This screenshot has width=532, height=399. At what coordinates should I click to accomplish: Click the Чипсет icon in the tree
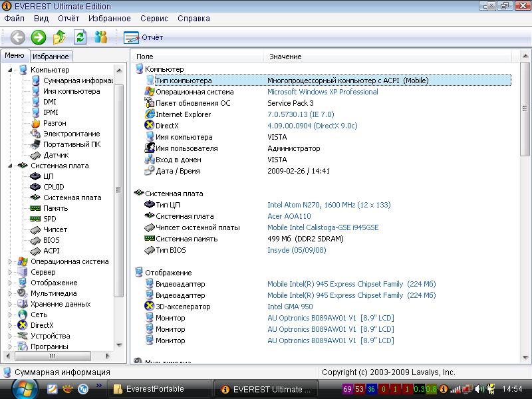tap(35, 229)
